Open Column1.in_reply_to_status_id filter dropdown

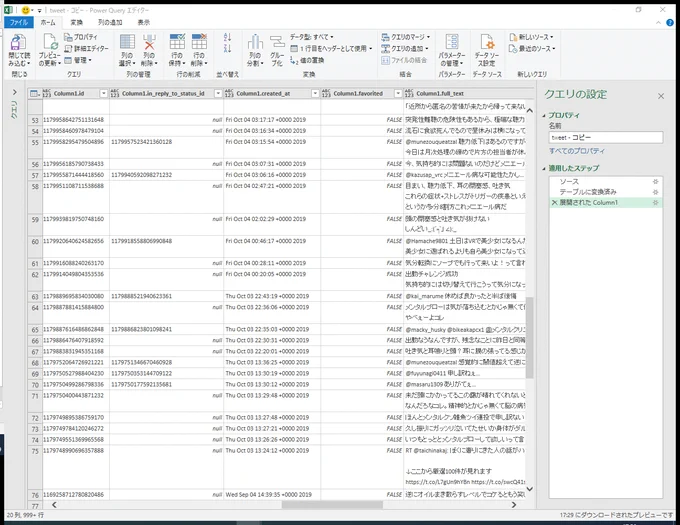coord(218,94)
